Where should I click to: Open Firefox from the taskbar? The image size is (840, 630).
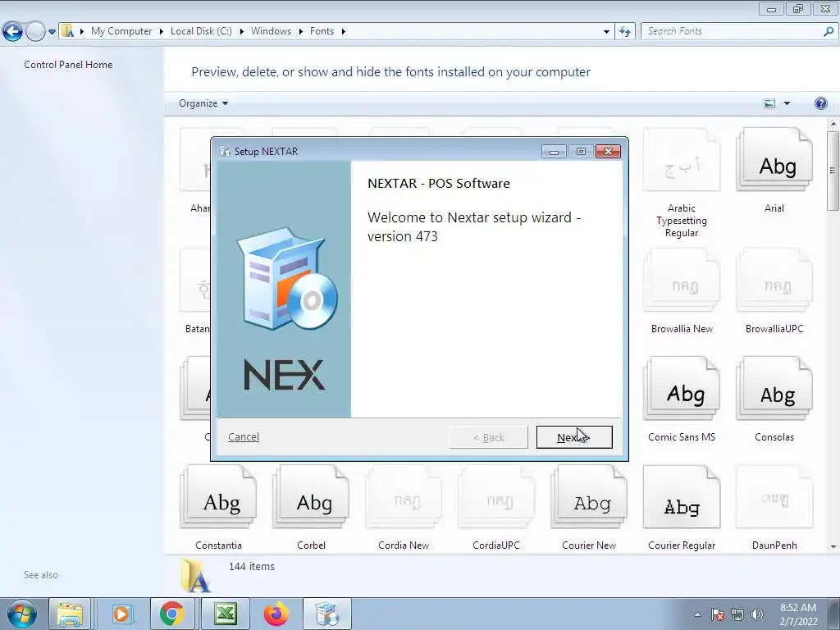276,614
